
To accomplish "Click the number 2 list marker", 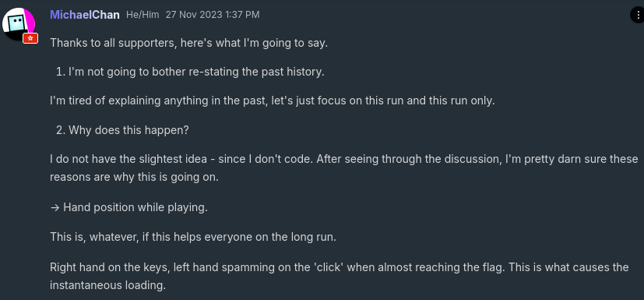I will point(61,130).
